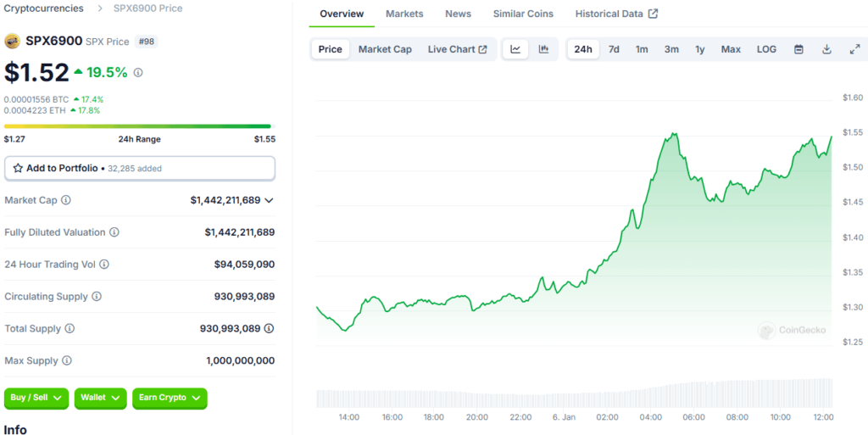Click the volume bars below the chart

click(x=574, y=393)
